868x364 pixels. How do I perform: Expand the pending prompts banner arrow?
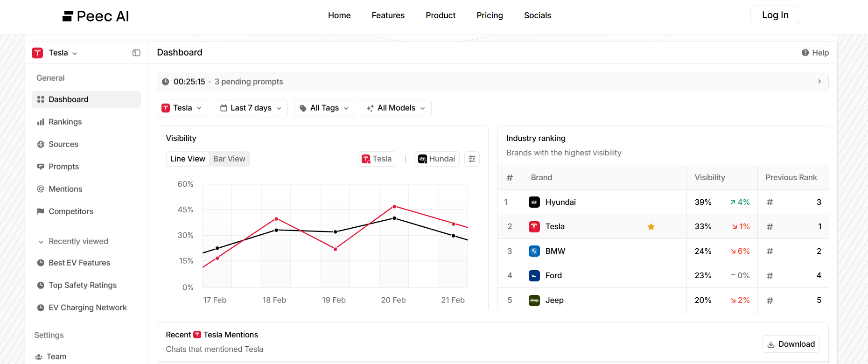[x=819, y=82]
